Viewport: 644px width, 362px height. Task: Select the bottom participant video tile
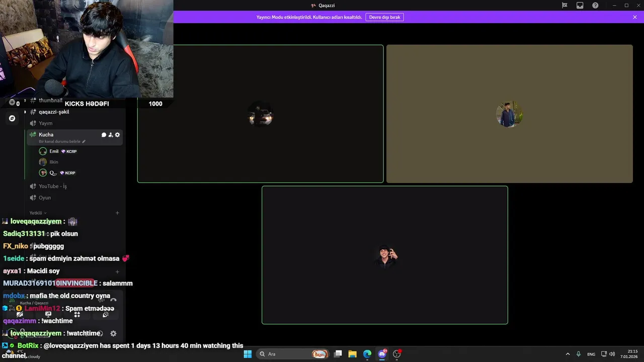click(x=385, y=255)
